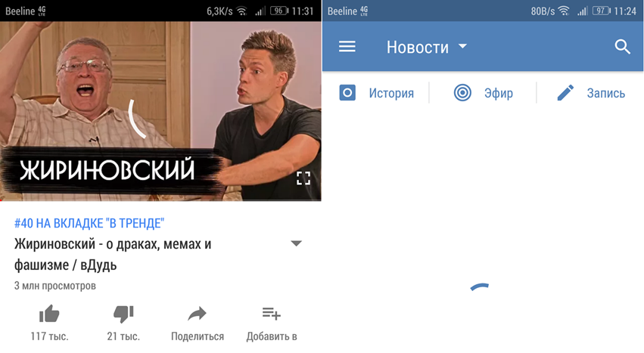Screen dimensions: 644x353
Task: Tap the Добавить в label
Action: click(272, 336)
